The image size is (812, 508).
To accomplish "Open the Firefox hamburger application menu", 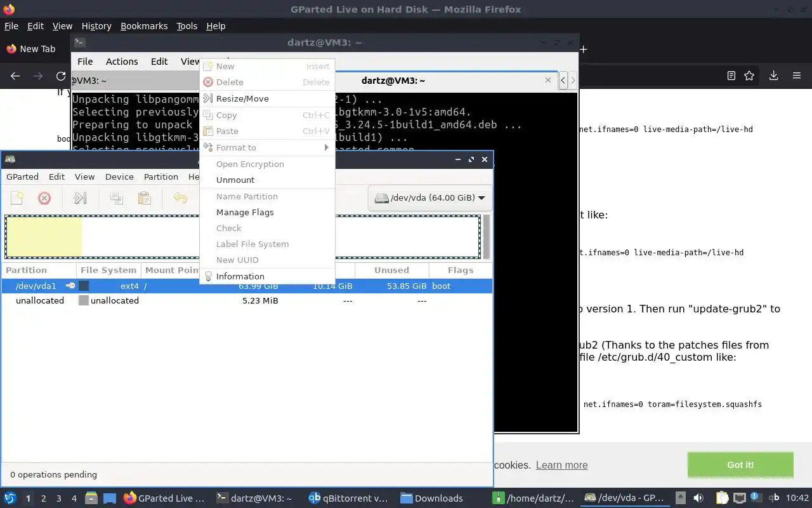I will click(x=797, y=76).
